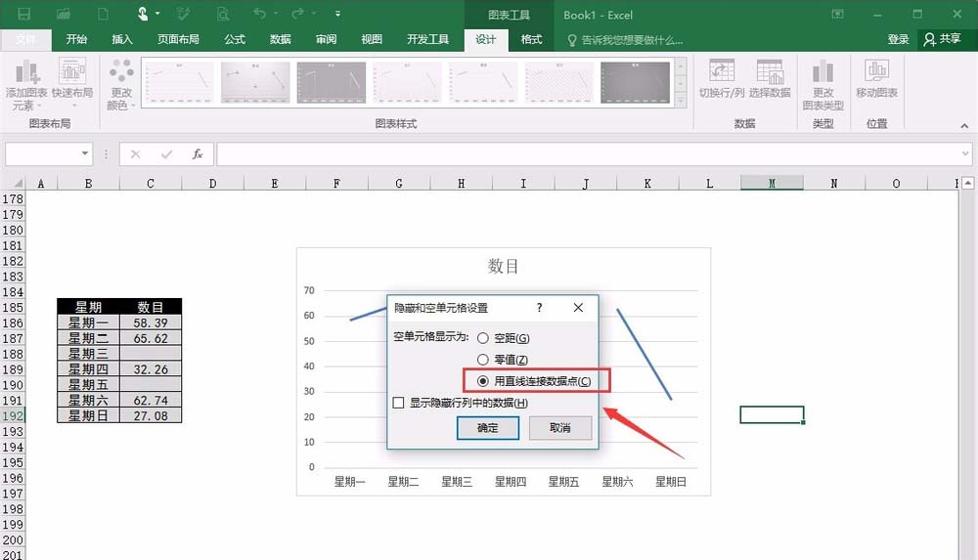Click cell containing 星期四 in table

click(x=88, y=369)
